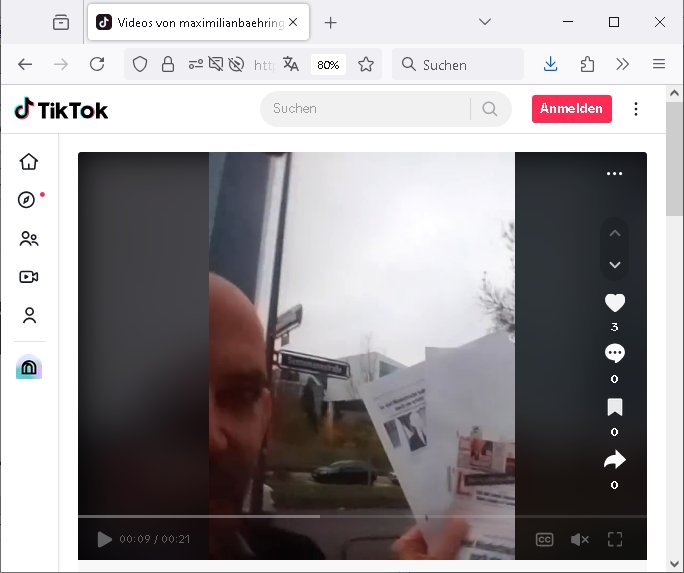Share the video with the arrow icon

[615, 460]
